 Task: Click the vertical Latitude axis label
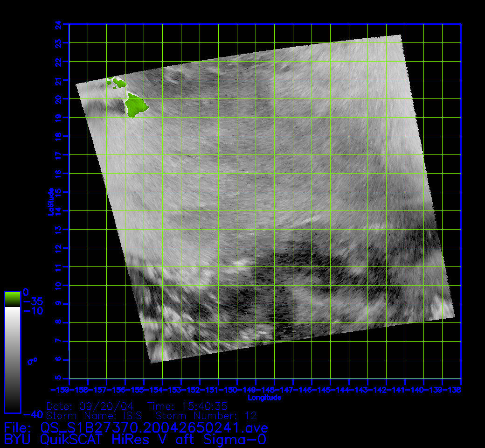tap(50, 201)
